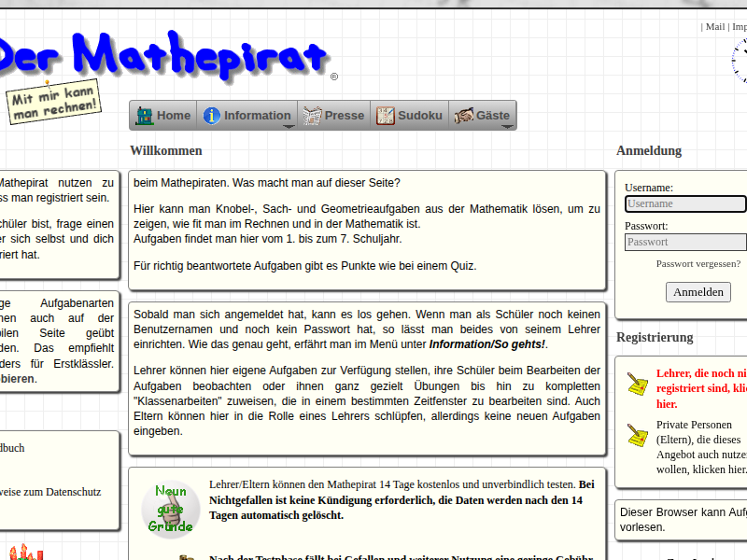Open the Sudoku menu item

420,116
